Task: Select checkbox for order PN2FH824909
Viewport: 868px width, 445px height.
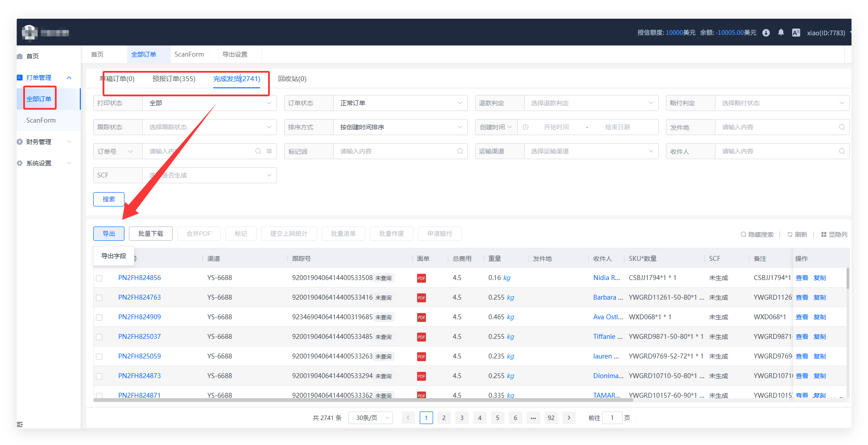Action: (99, 317)
